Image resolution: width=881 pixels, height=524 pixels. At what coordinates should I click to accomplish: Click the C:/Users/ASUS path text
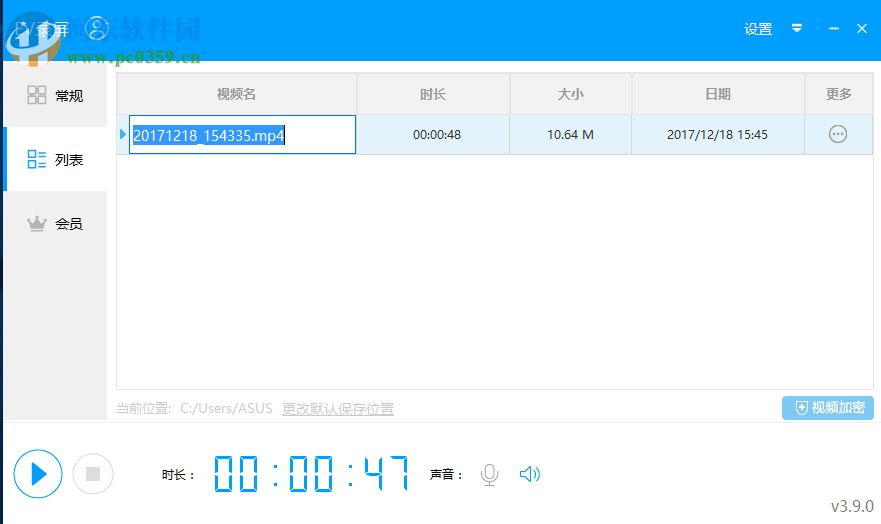coord(226,408)
